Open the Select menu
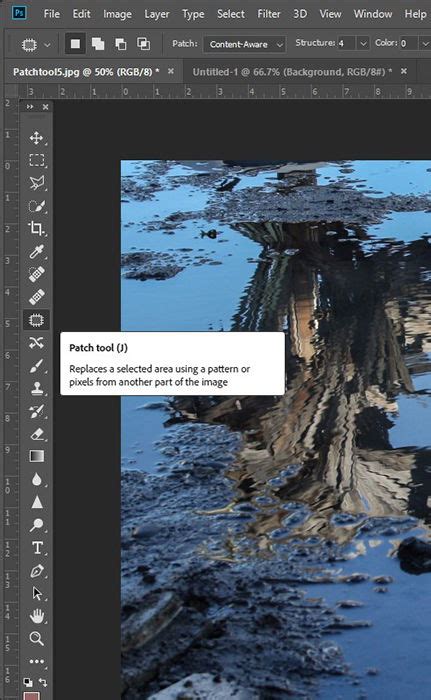431x700 pixels. pos(231,14)
